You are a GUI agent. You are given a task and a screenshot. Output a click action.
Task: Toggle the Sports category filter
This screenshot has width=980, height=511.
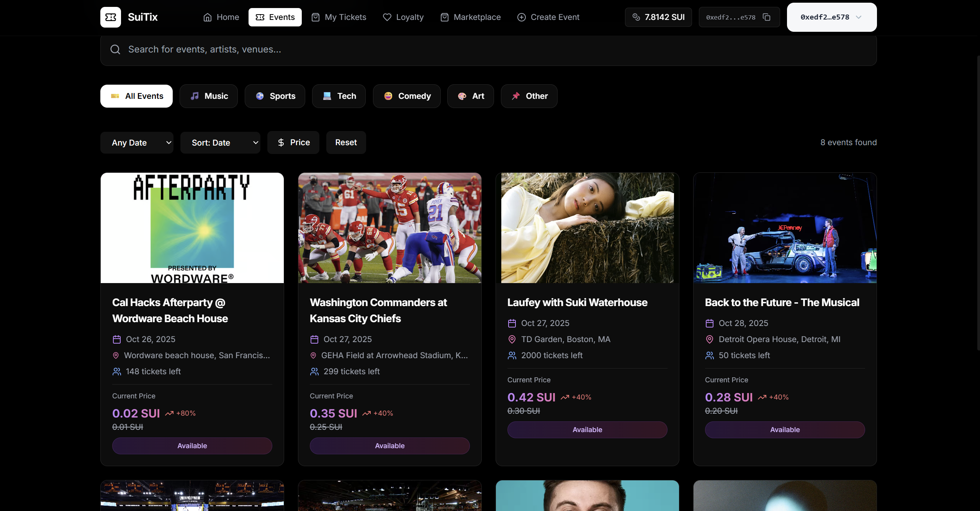(275, 96)
